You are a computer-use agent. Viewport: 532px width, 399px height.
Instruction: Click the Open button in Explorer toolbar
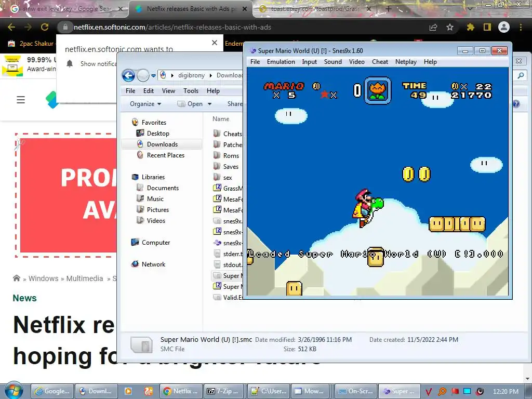click(190, 104)
